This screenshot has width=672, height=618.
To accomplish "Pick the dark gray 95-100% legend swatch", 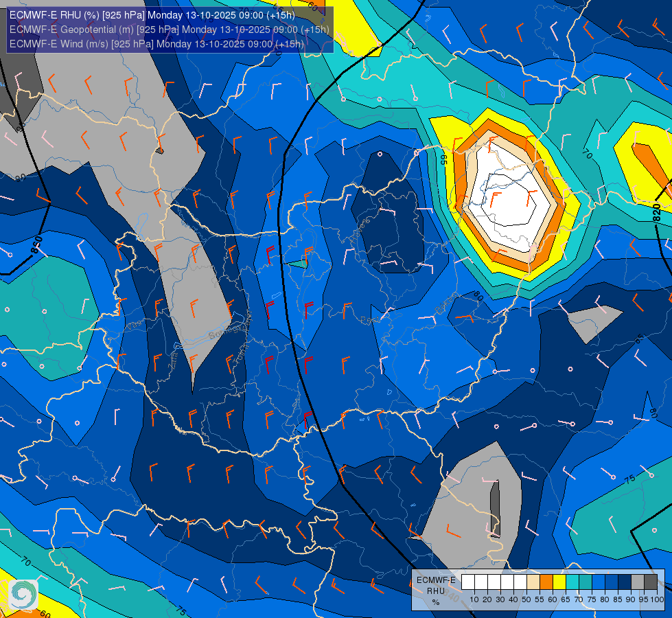I will 651,582.
